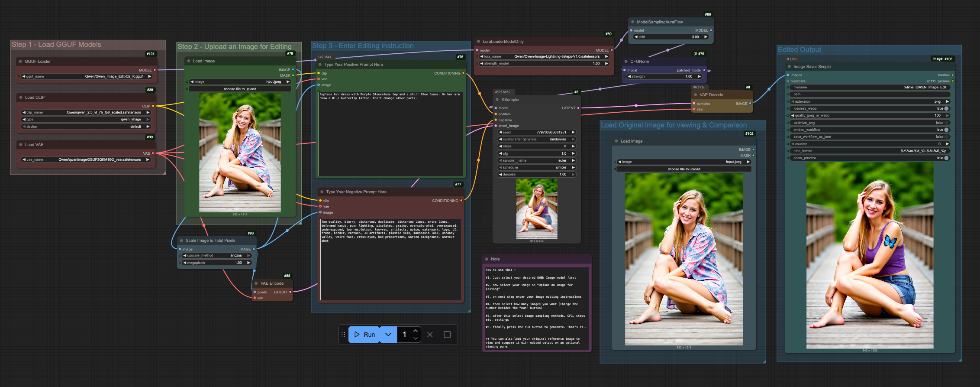Viewport: 980px width, 387px height.
Task: Click the KSampler node collapse dot
Action: pos(497,100)
